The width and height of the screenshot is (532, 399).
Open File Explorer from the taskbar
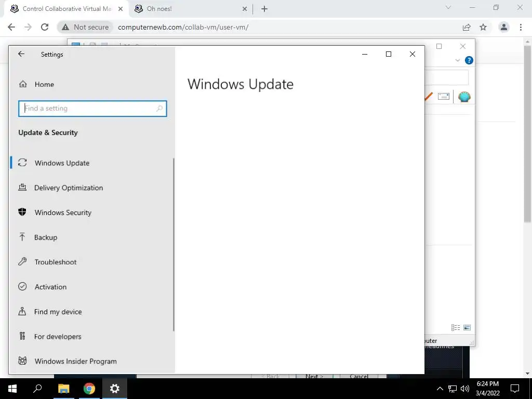tap(63, 389)
